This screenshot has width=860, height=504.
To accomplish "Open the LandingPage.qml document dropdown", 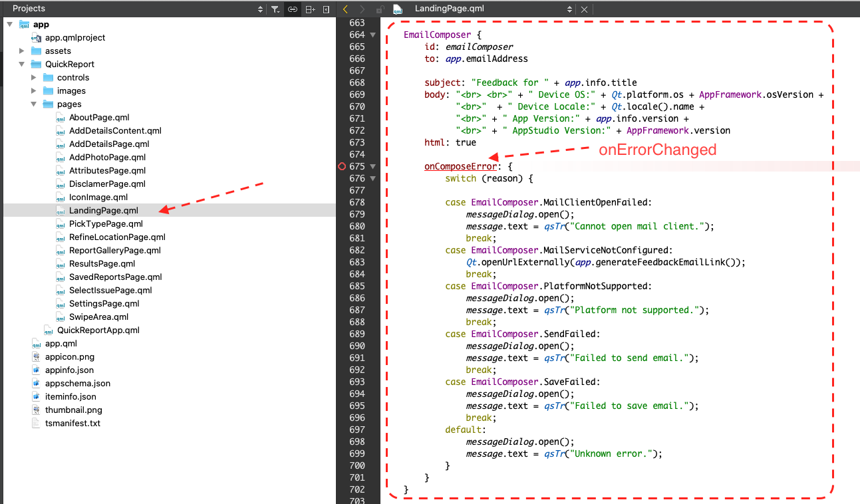I will [x=569, y=9].
